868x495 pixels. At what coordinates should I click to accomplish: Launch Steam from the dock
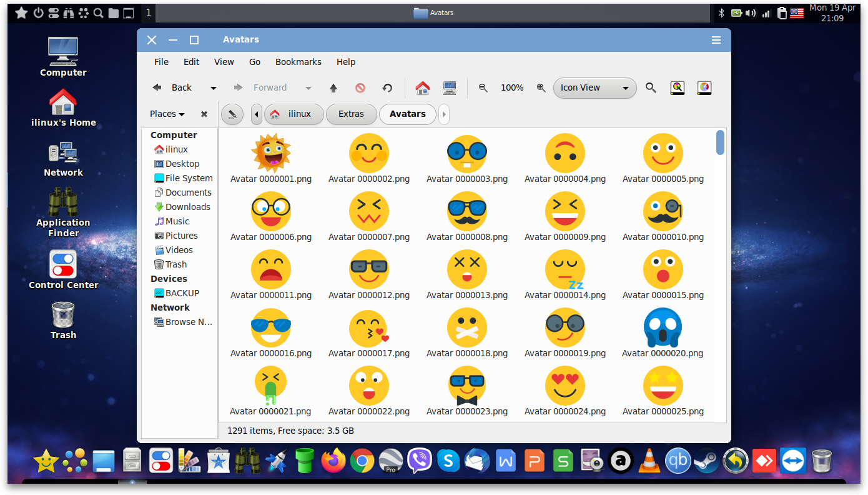(706, 462)
